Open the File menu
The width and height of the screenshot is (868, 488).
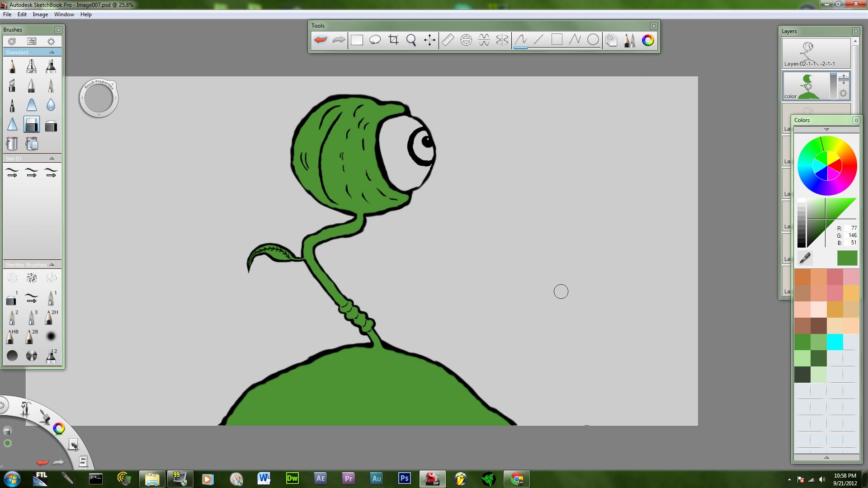(x=7, y=14)
